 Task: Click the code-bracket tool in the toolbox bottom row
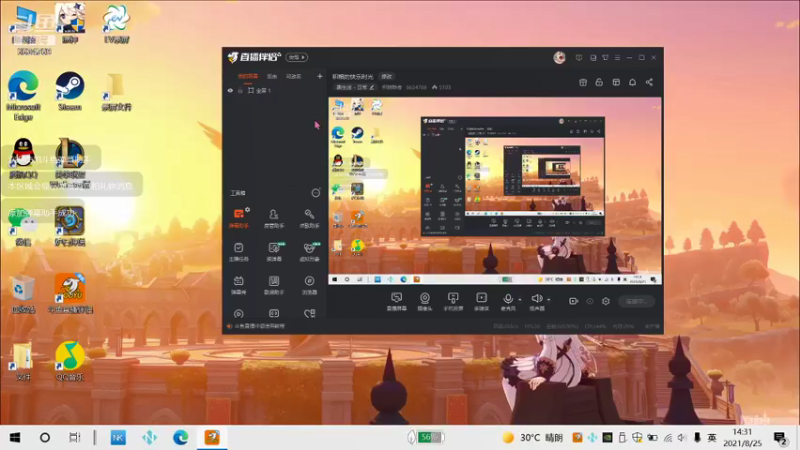[x=274, y=313]
